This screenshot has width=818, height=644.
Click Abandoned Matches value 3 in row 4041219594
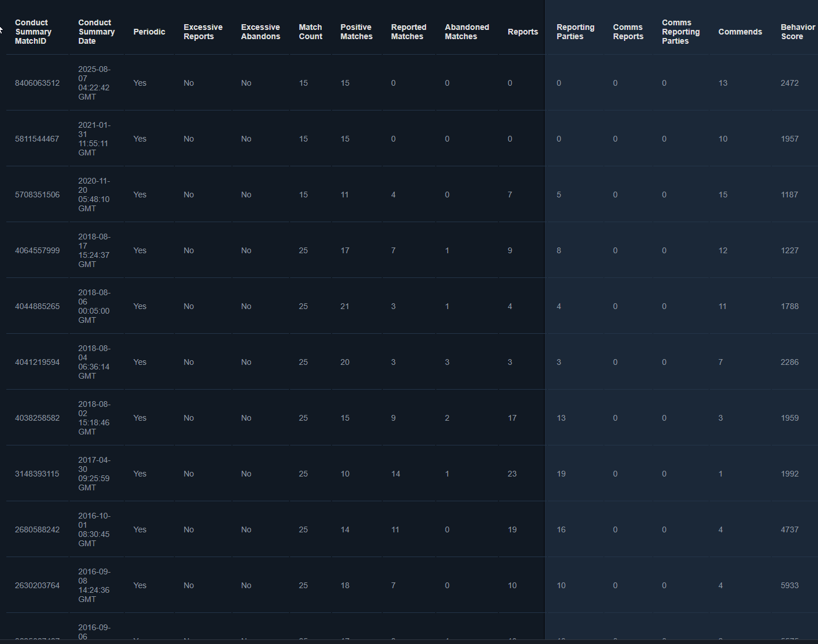click(x=447, y=362)
